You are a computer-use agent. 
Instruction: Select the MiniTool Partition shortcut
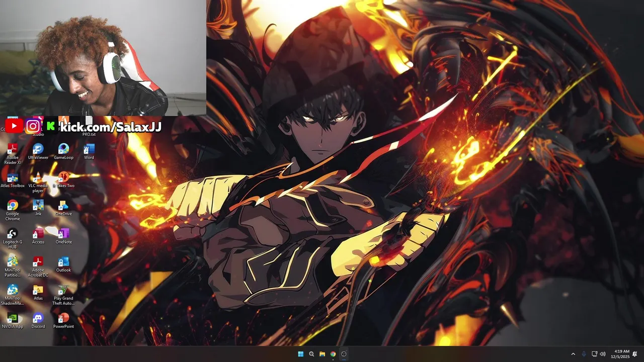point(13,266)
